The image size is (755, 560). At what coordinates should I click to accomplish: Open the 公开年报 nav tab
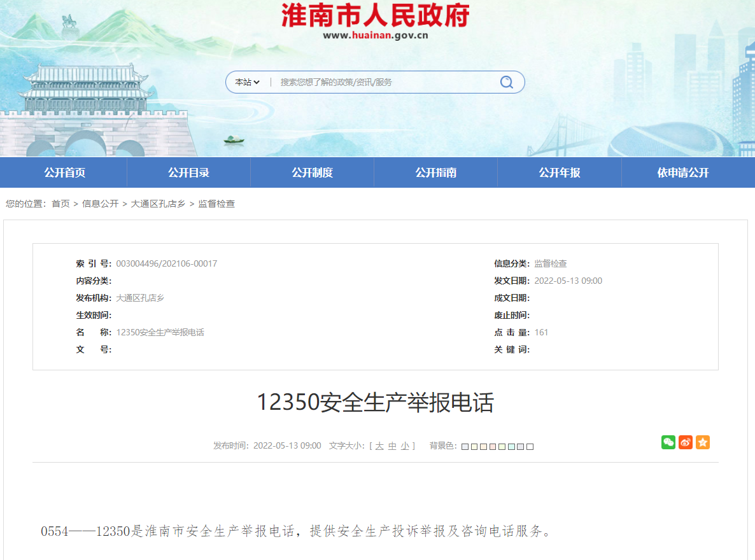560,172
